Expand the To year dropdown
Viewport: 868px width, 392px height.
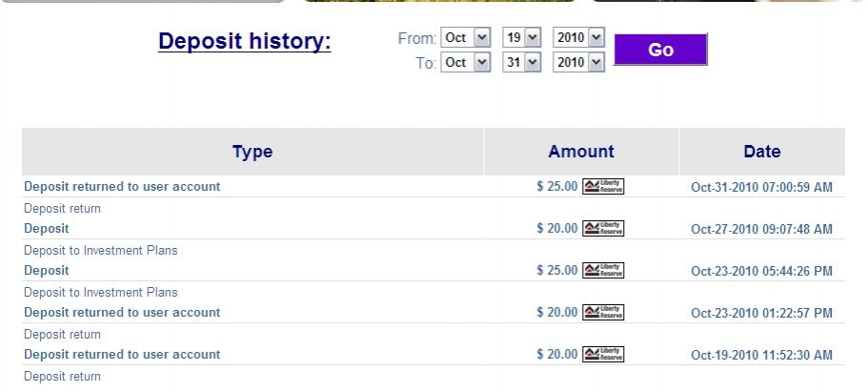(x=578, y=62)
